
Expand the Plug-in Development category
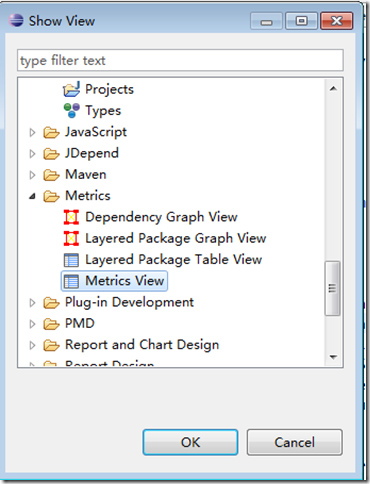click(32, 303)
